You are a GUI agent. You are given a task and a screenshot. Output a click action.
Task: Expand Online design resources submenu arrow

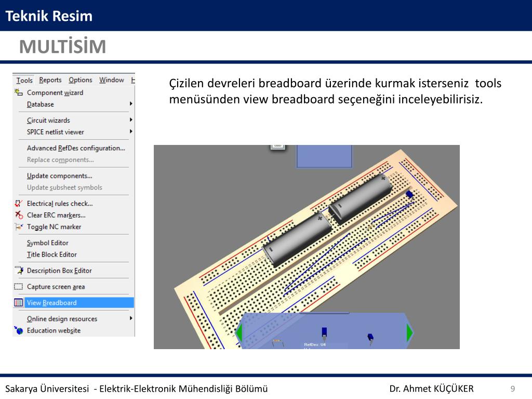coord(131,318)
